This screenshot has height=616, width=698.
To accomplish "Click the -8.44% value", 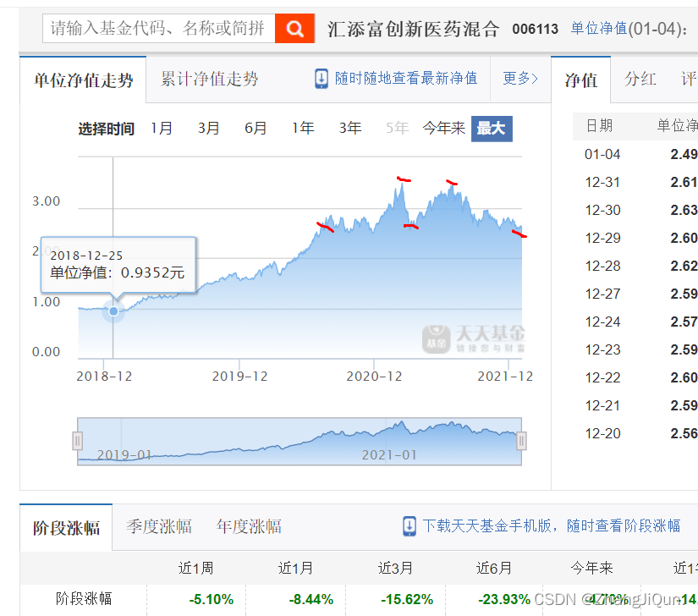I will [x=311, y=600].
